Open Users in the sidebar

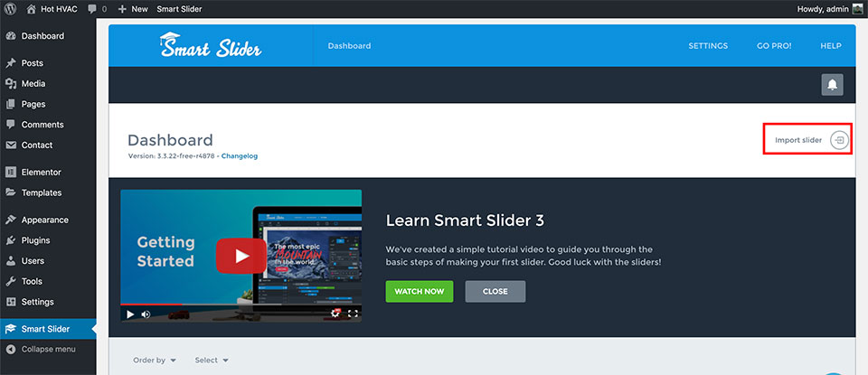(x=33, y=260)
